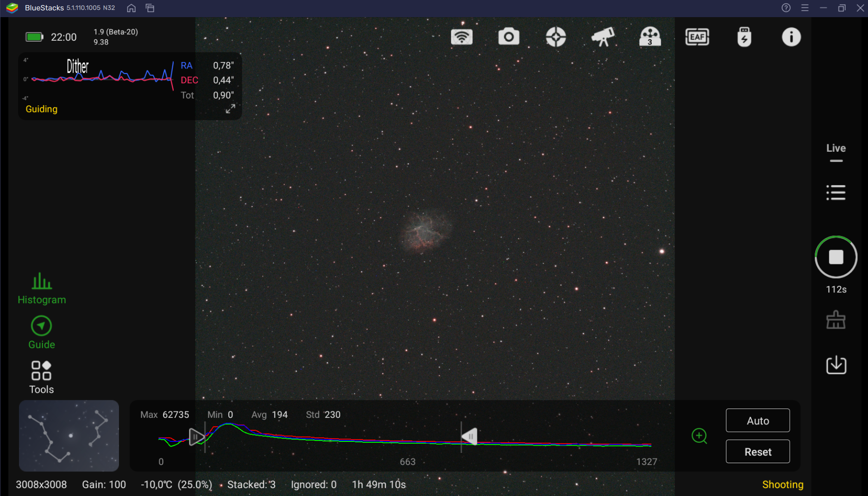Toggle the Histogram display
The height and width of the screenshot is (496, 868).
tap(42, 289)
